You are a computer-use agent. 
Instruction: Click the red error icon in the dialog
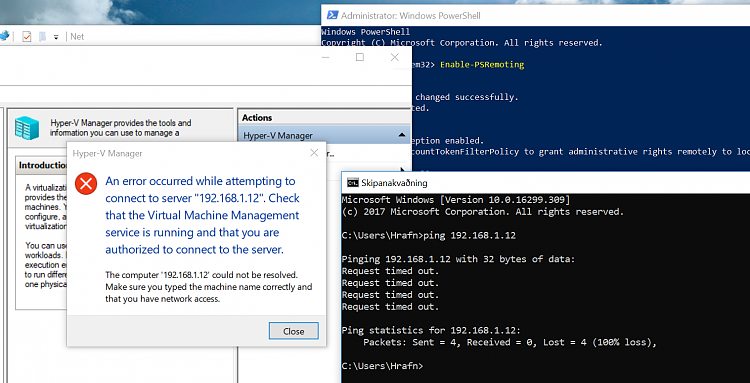click(x=86, y=184)
